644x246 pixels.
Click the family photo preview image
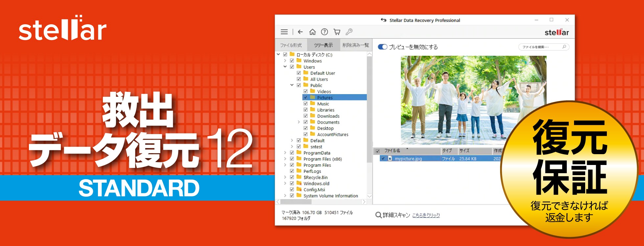tap(473, 100)
